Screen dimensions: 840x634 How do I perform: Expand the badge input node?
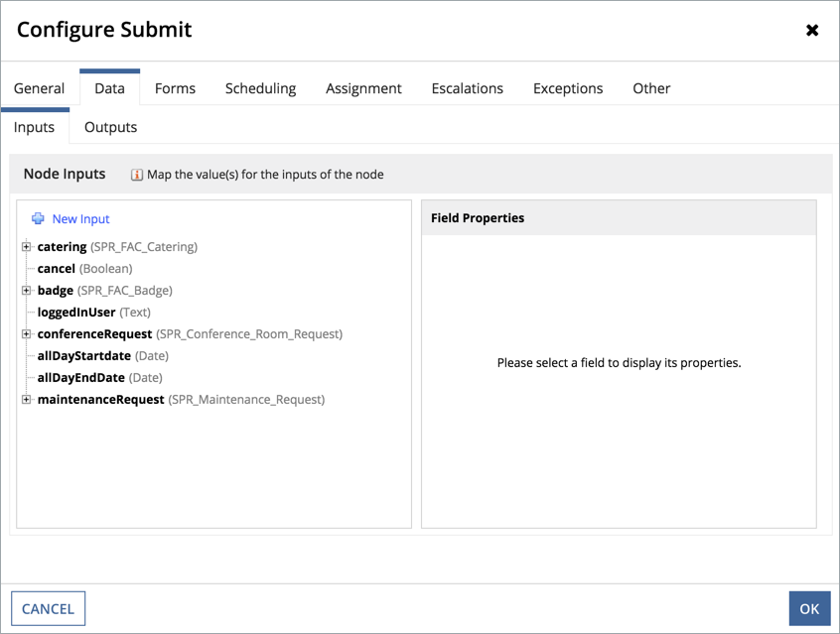pyautogui.click(x=27, y=291)
